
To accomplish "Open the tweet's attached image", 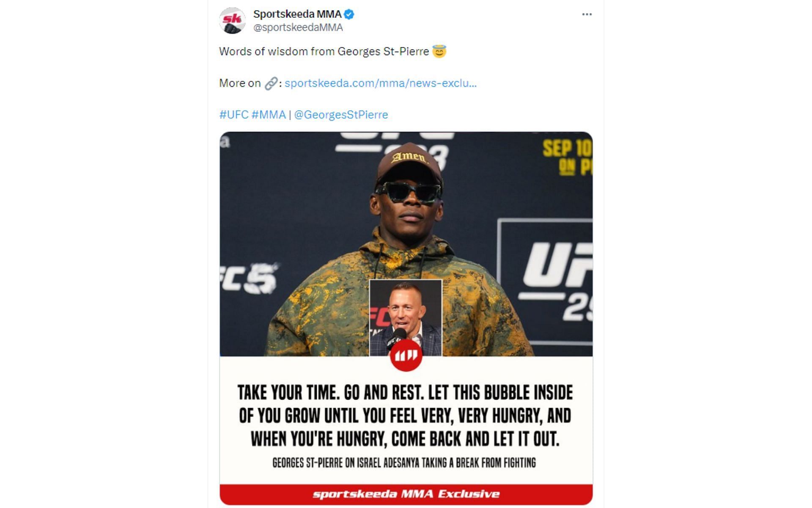I will (x=406, y=318).
